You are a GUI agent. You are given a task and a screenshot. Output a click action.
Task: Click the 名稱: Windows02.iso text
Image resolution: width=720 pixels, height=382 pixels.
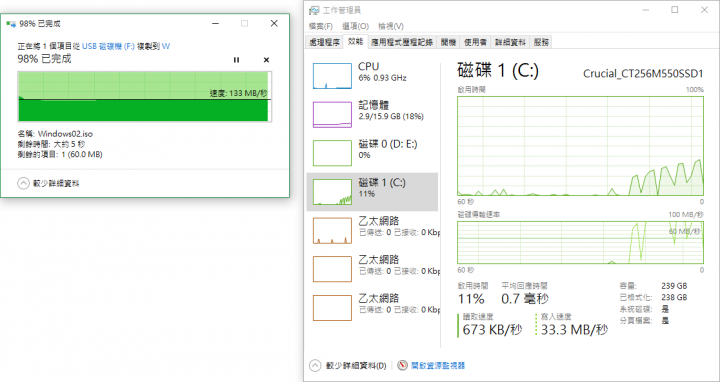pos(56,134)
